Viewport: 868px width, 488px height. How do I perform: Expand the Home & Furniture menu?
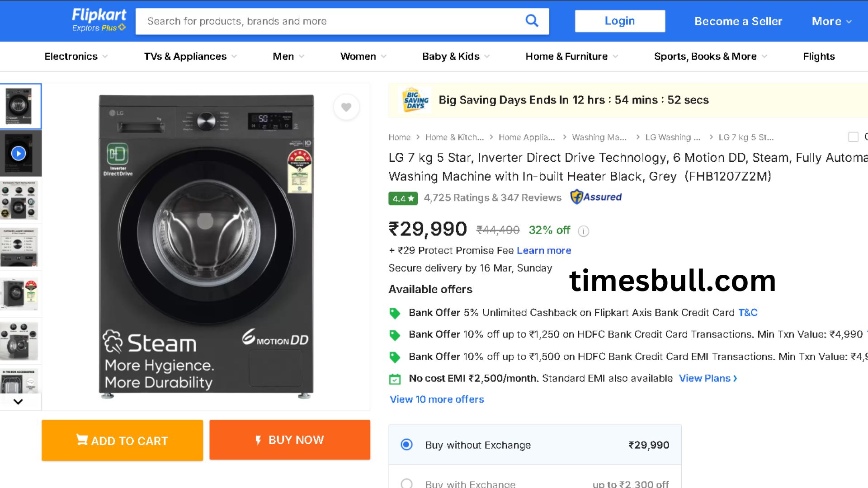571,56
